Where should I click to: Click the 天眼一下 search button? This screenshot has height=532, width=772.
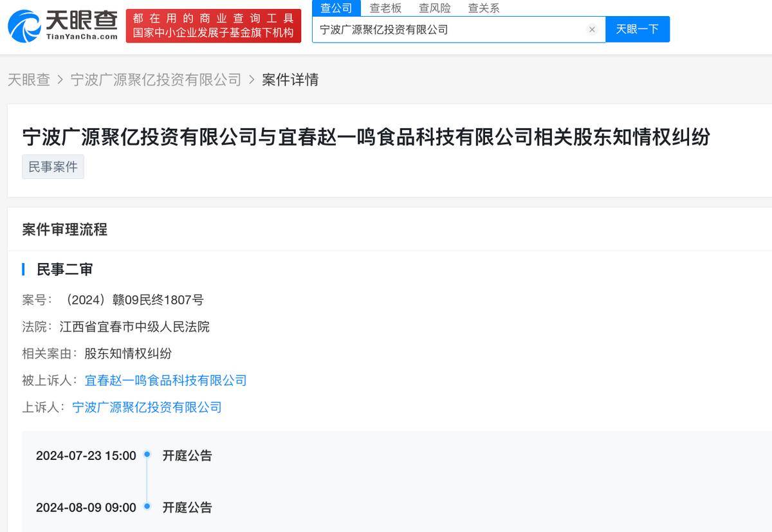pos(638,30)
